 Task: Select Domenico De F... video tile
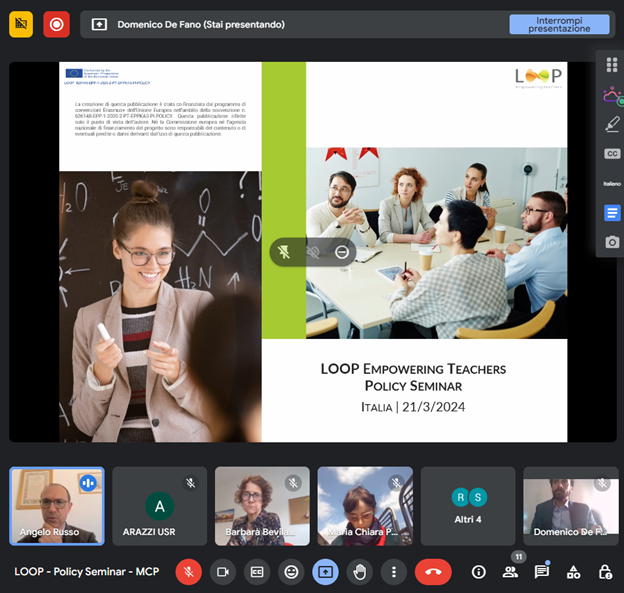click(571, 506)
